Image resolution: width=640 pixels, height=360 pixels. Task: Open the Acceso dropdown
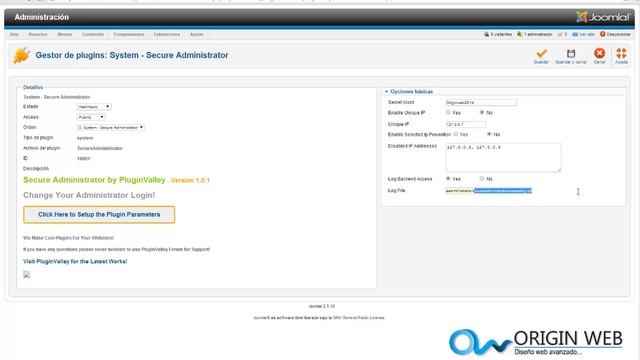[91, 117]
